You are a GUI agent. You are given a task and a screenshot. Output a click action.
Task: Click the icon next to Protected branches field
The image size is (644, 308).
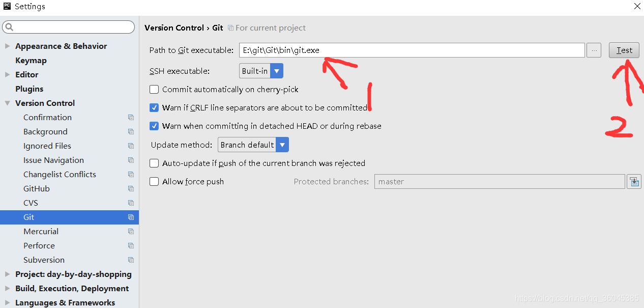634,181
